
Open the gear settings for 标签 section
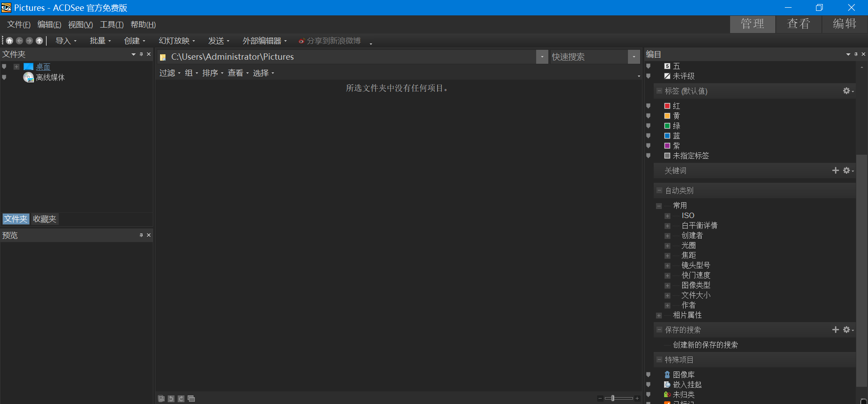coord(847,91)
